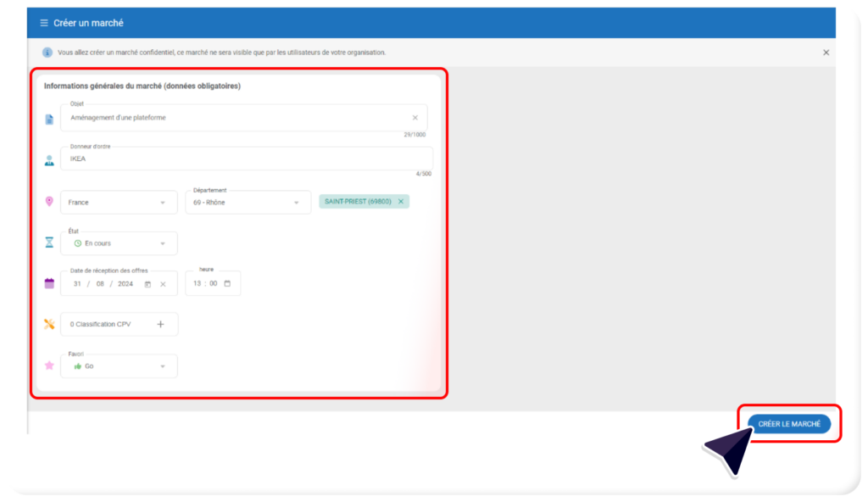This screenshot has width=868, height=502.
Task: Clear the Objet field text
Action: 415,118
